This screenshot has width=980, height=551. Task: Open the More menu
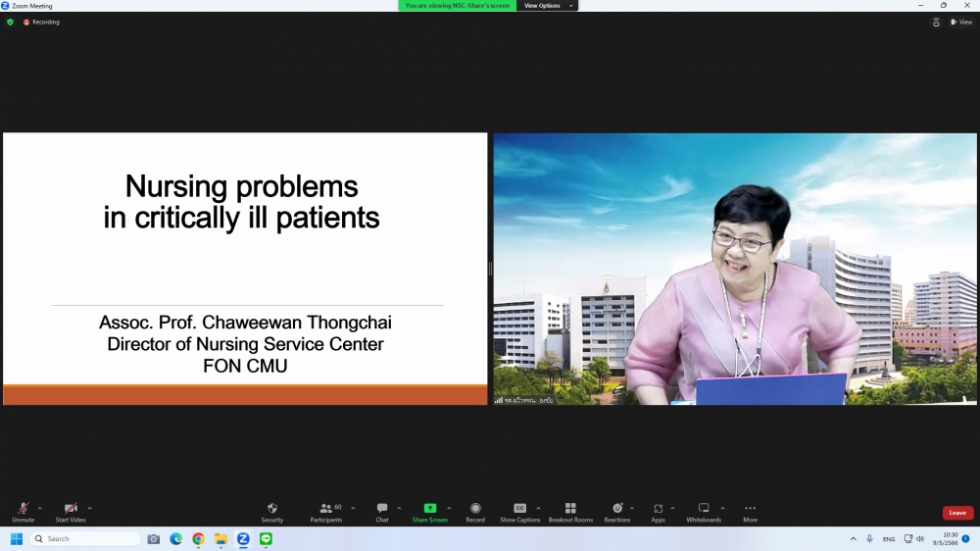(x=750, y=512)
